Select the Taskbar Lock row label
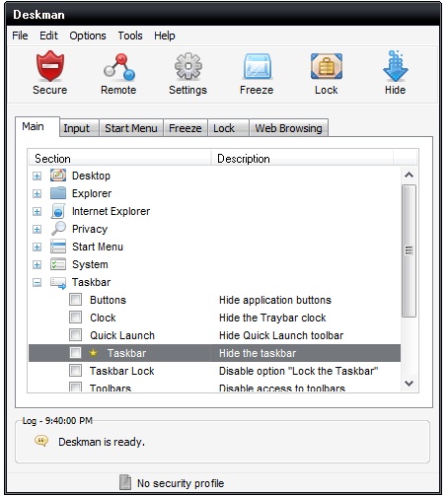Image resolution: width=448 pixels, height=497 pixels. click(122, 371)
